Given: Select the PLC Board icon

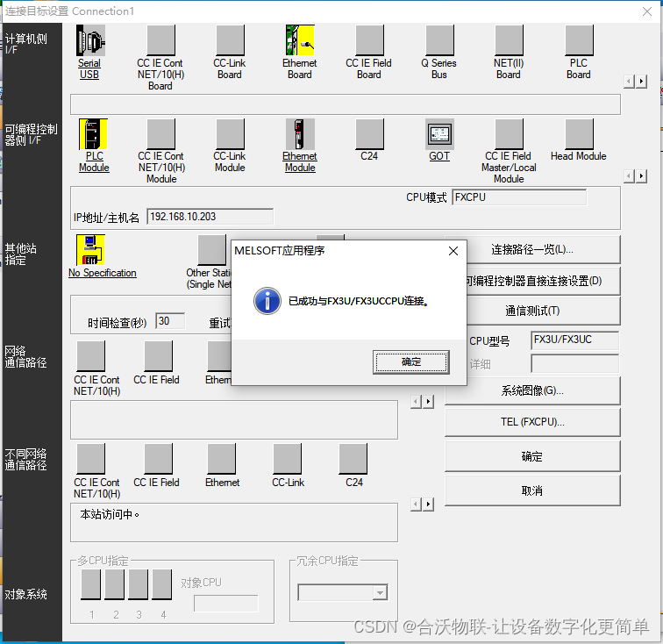Looking at the screenshot, I should 580,40.
